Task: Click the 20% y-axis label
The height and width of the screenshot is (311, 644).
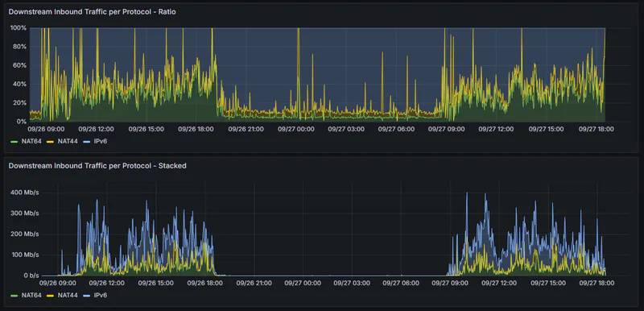Action: point(19,102)
